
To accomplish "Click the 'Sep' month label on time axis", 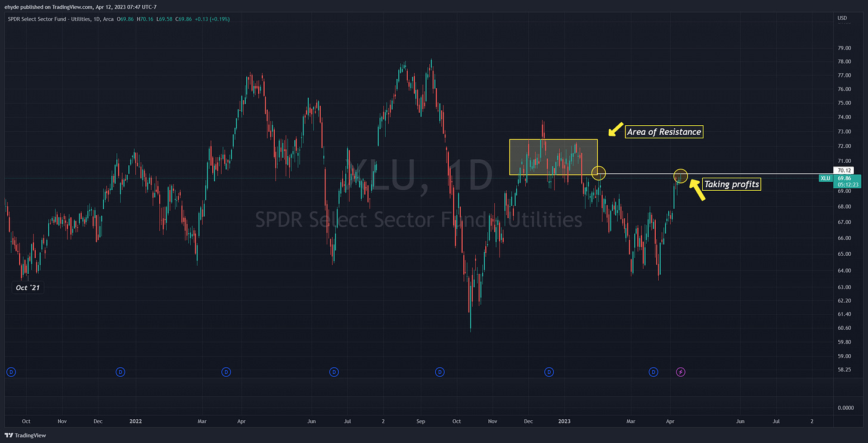I will pos(420,421).
